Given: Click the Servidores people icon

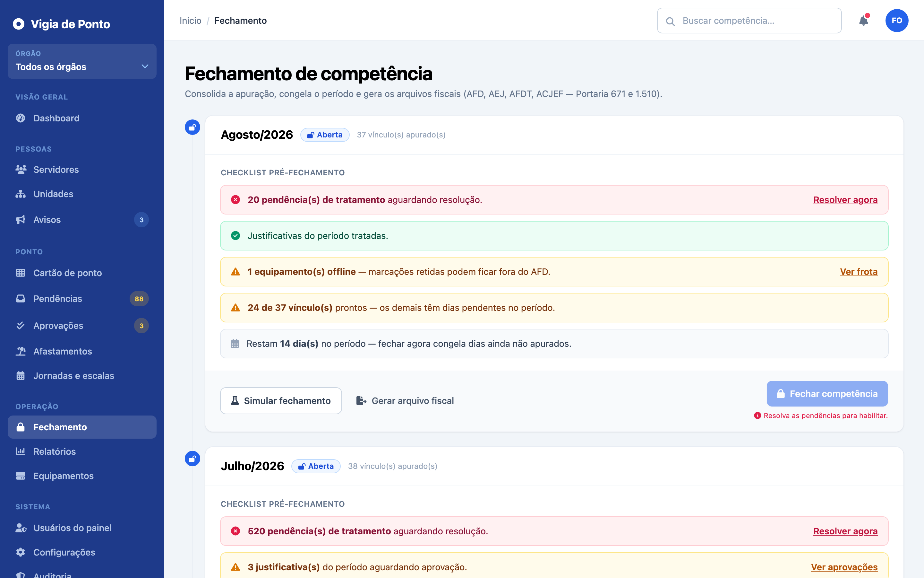Looking at the screenshot, I should (x=21, y=169).
